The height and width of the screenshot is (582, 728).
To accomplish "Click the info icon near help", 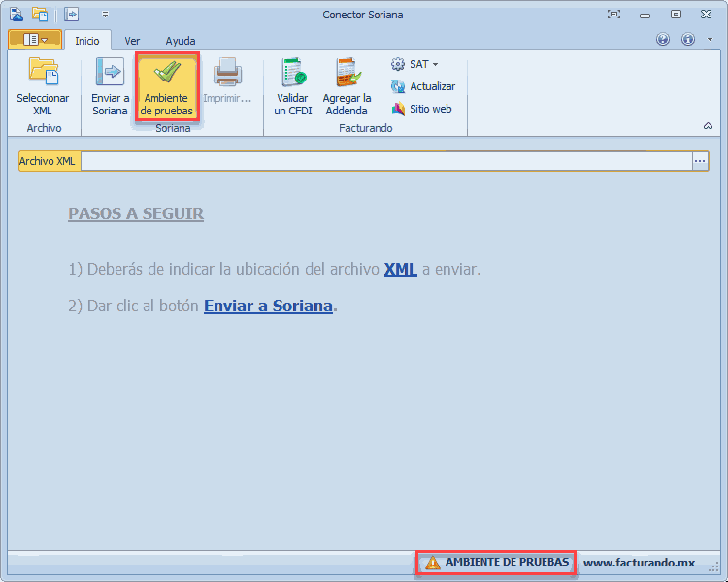I will tap(688, 40).
